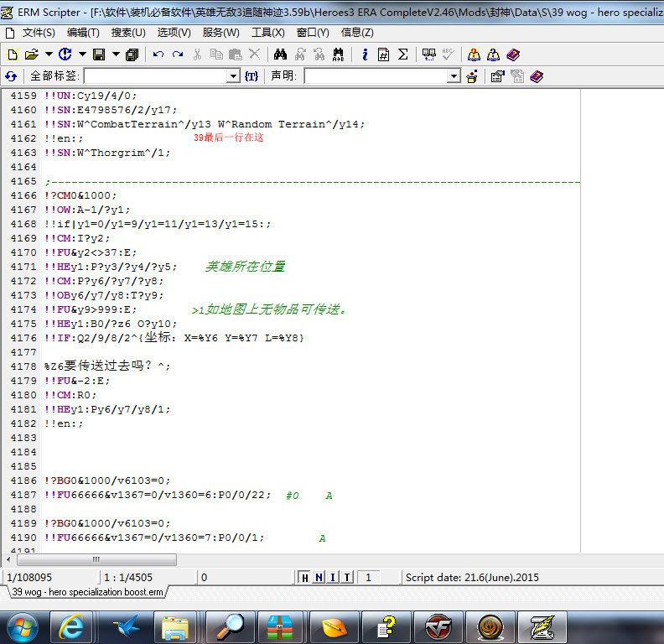Open the purple book in second toolbar
Screen dimensions: 664x644
tap(537, 76)
